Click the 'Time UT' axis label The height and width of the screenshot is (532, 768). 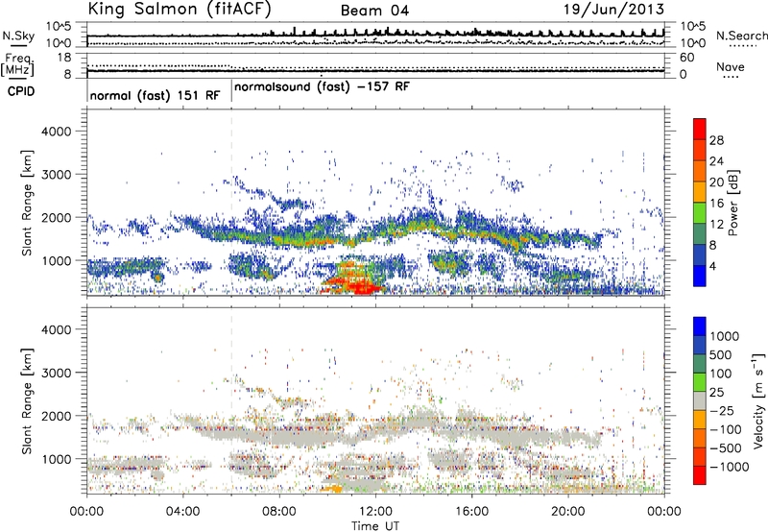pyautogui.click(x=375, y=526)
